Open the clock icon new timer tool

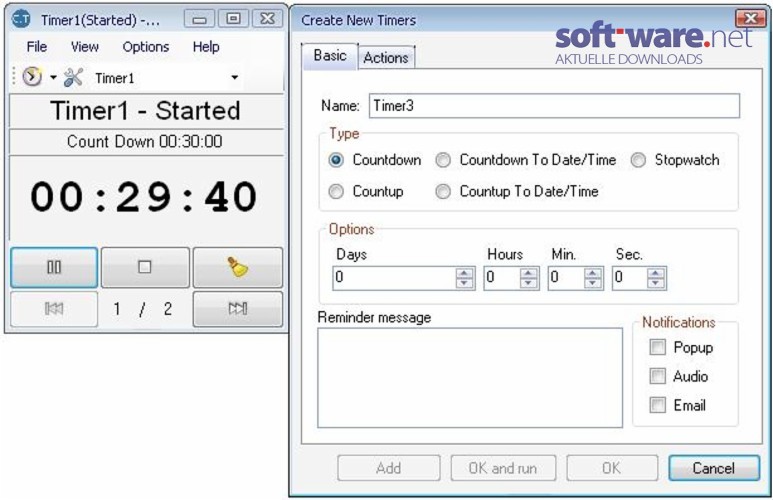(x=32, y=77)
